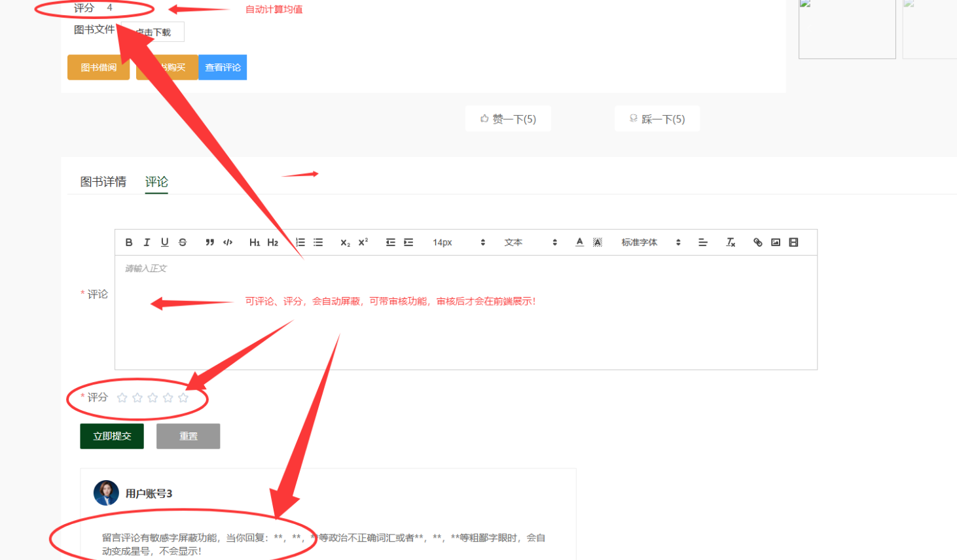
Task: Apply superscript formatting
Action: click(x=363, y=242)
